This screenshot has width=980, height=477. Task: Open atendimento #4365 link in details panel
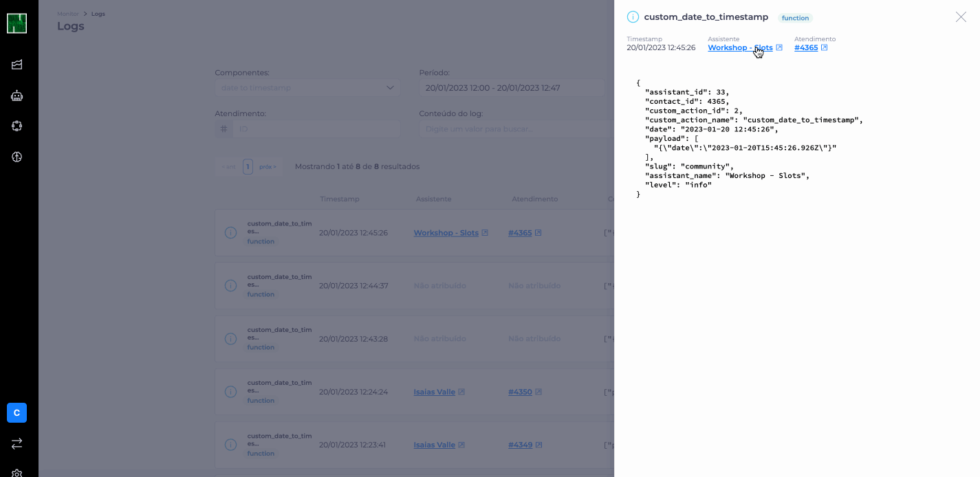[x=806, y=48]
